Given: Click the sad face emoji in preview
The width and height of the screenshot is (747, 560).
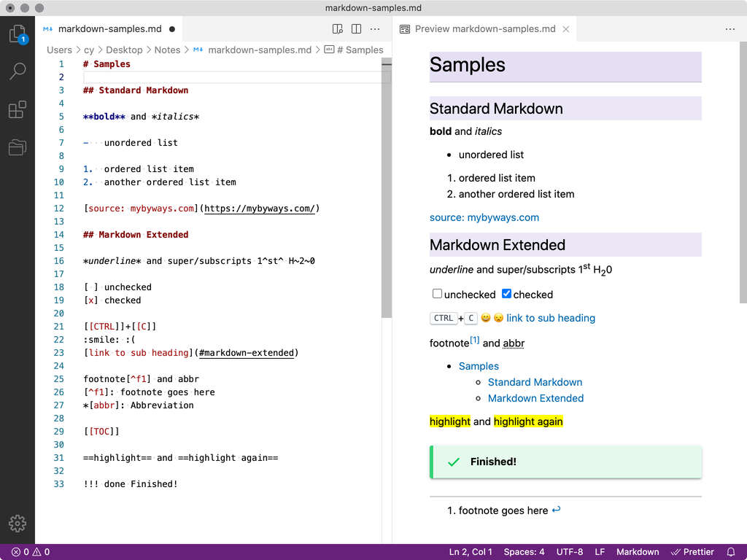Looking at the screenshot, I should click(x=498, y=318).
